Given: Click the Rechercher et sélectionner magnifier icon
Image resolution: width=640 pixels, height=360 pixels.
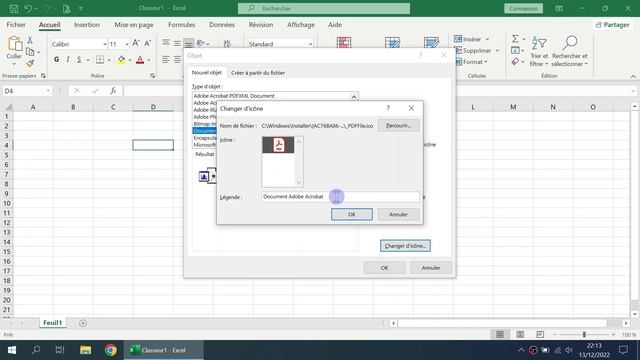Looking at the screenshot, I should [570, 42].
